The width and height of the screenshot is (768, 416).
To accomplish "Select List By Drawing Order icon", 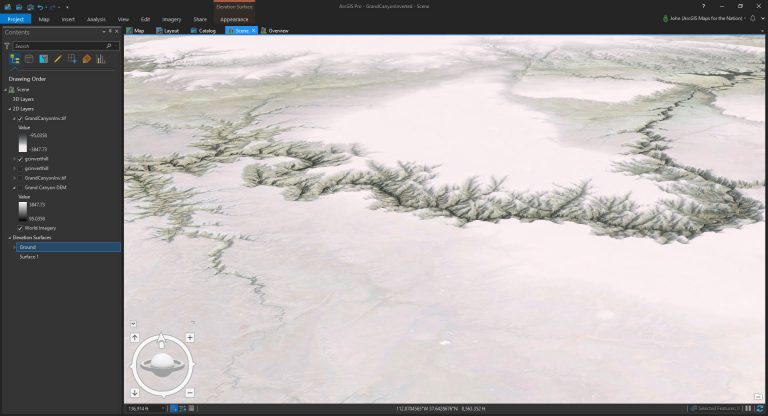I will tap(15, 59).
